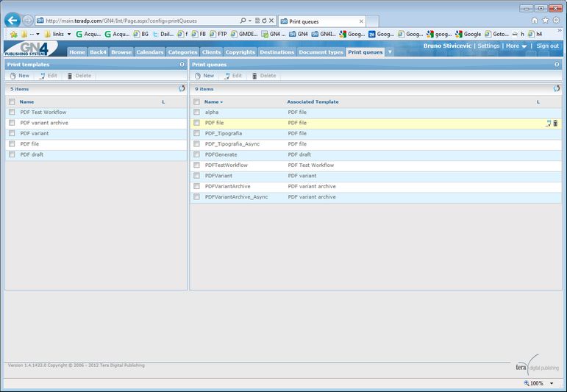Click the Sign out link

[547, 46]
